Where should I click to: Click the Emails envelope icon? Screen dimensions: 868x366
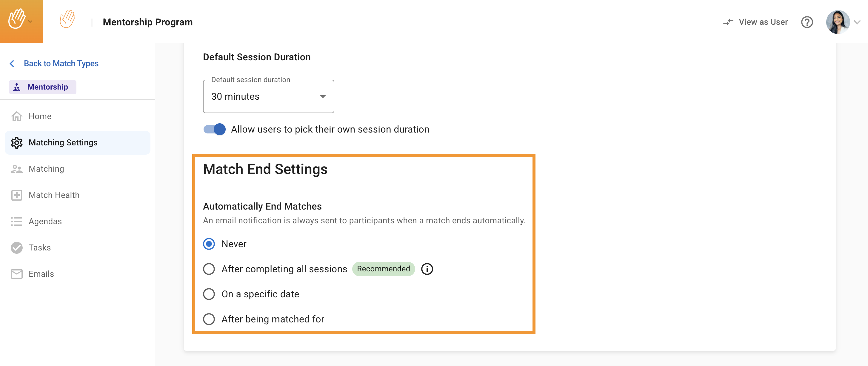pyautogui.click(x=16, y=274)
